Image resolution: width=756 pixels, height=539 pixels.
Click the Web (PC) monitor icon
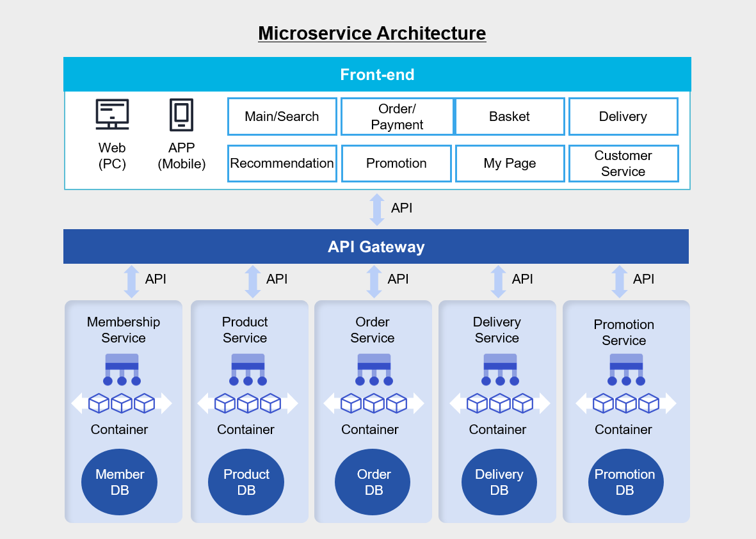click(x=112, y=114)
